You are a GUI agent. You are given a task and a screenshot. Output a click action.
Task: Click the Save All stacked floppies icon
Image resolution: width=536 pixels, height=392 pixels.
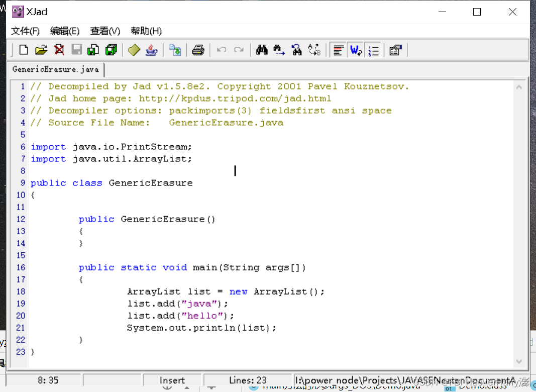tap(112, 50)
